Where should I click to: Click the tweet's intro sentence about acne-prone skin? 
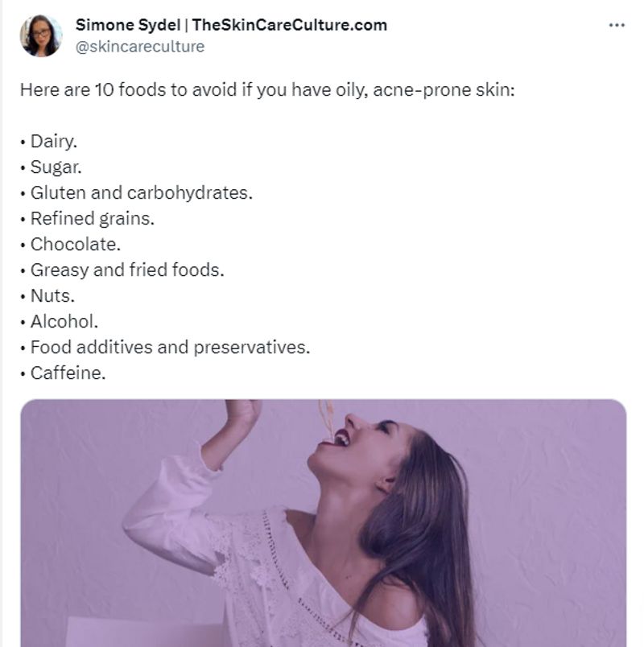point(266,89)
